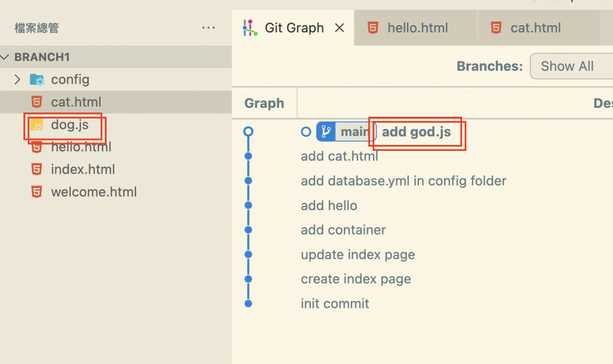Viewport: 613px width, 364px height.
Task: Click the HTML5 icon beside cat.html in explorer
Action: (37, 102)
